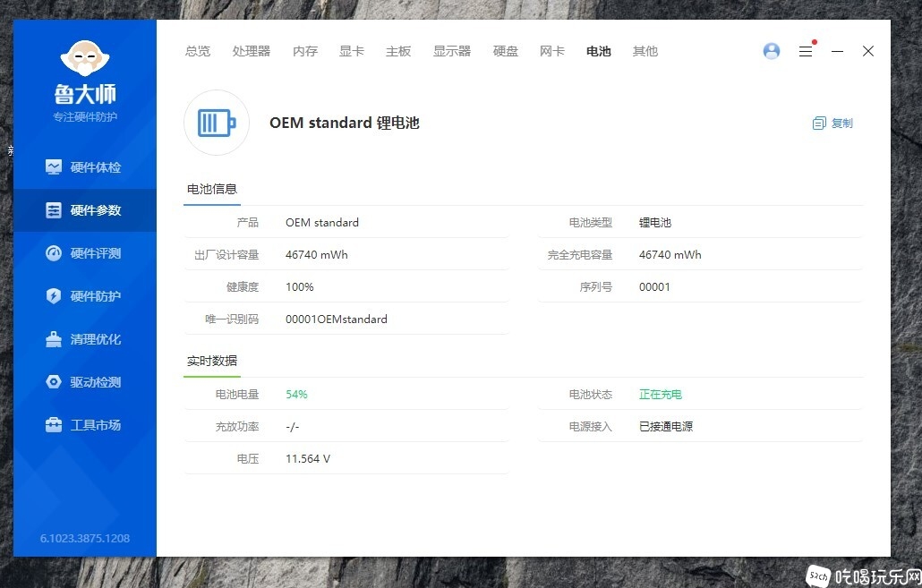Click the 序列号 value 00001
This screenshot has width=922, height=588.
coord(654,287)
